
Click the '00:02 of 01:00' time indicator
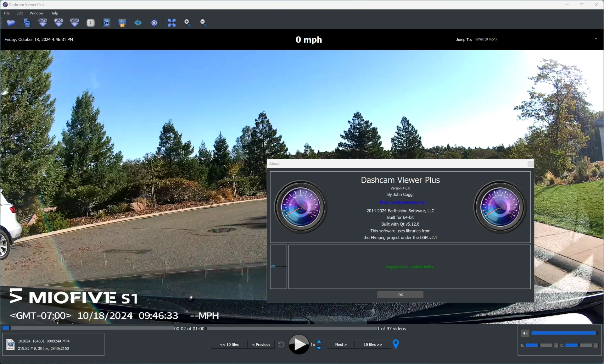click(189, 329)
